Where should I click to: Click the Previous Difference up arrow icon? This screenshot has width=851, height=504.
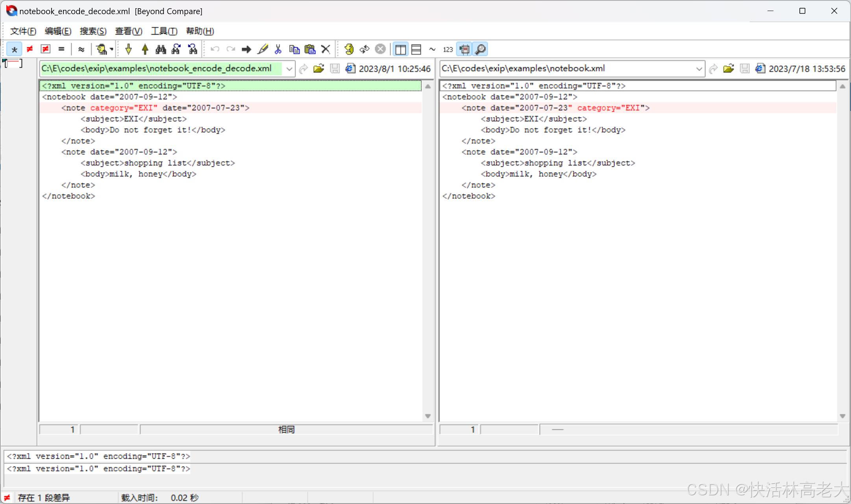click(x=145, y=50)
